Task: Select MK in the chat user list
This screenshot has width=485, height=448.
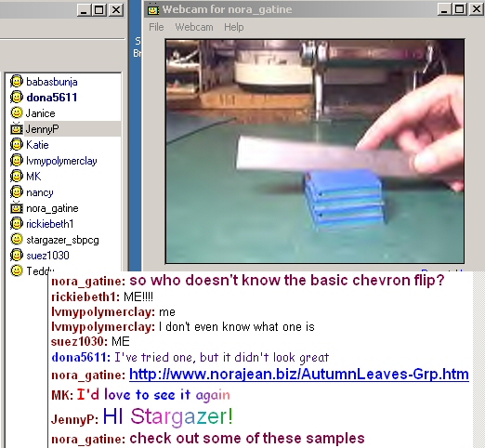Action: (x=33, y=177)
